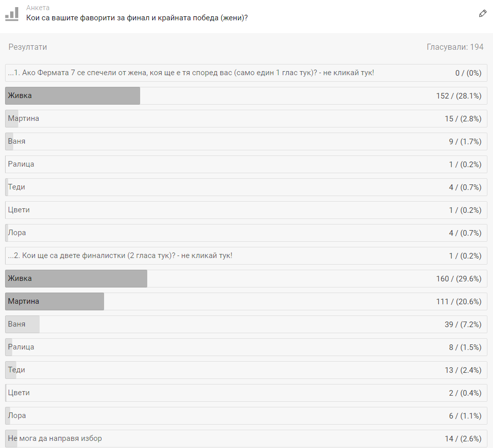This screenshot has height=448, width=493.
Task: Select Ваня row showing 9 votes
Action: [246, 141]
